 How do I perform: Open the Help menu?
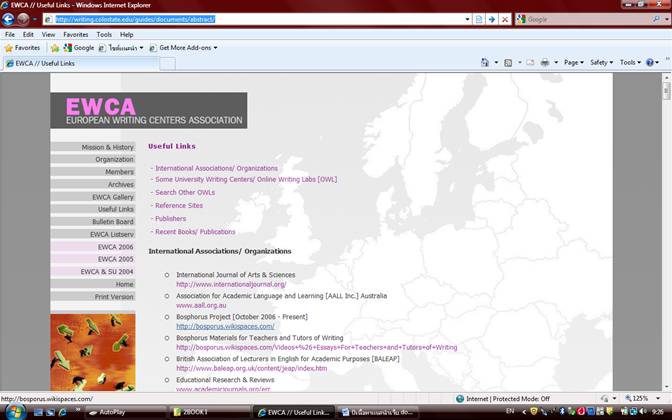tap(126, 34)
